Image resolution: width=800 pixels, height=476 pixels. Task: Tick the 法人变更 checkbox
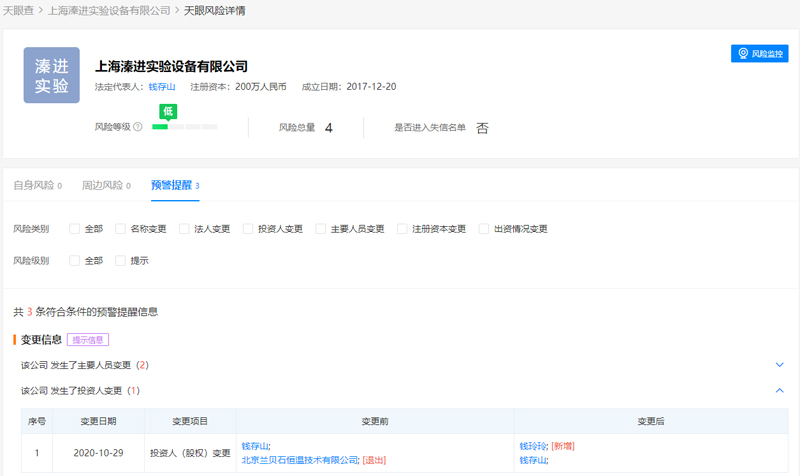click(x=184, y=229)
